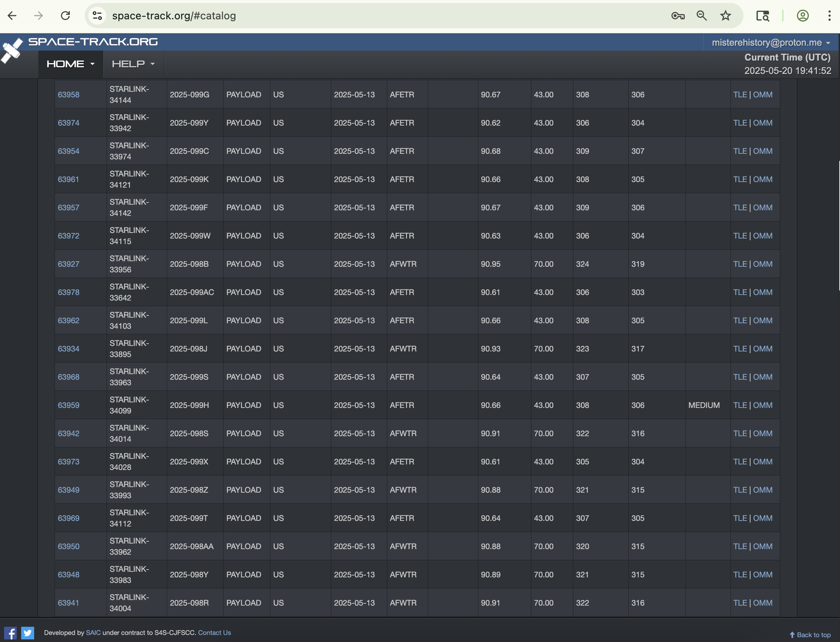Screen dimensions: 840x642
Task: Select the MEDIUM size cell text
Action: [x=704, y=406]
